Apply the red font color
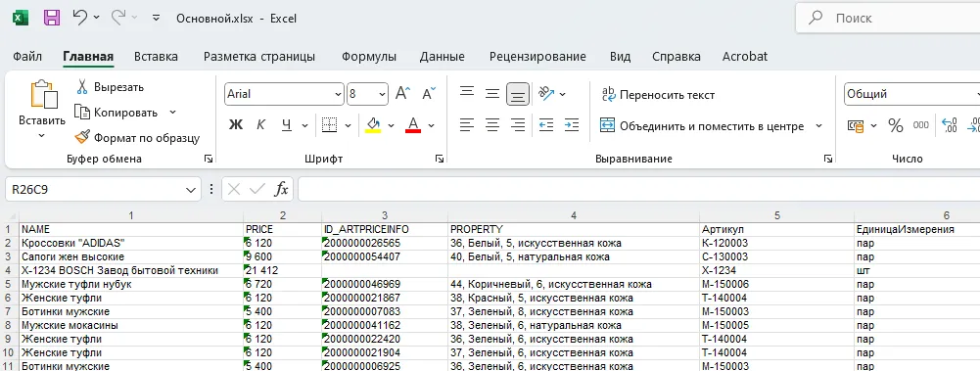 pyautogui.click(x=413, y=125)
